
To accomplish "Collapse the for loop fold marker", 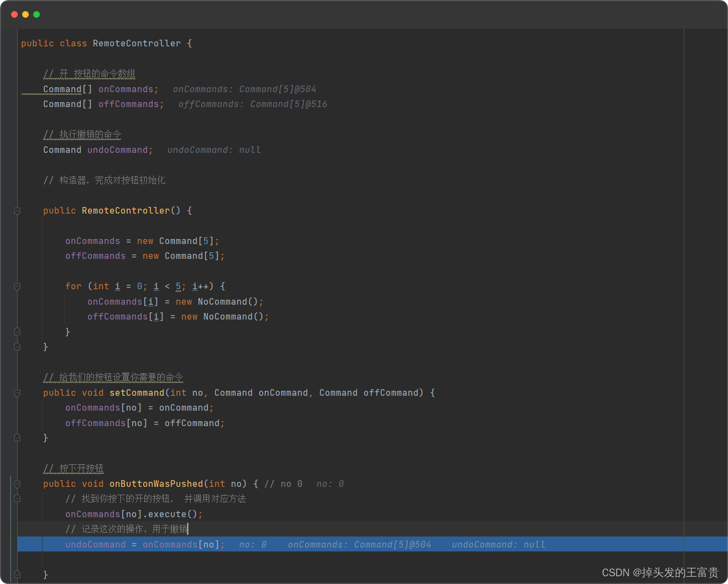I will pos(17,286).
